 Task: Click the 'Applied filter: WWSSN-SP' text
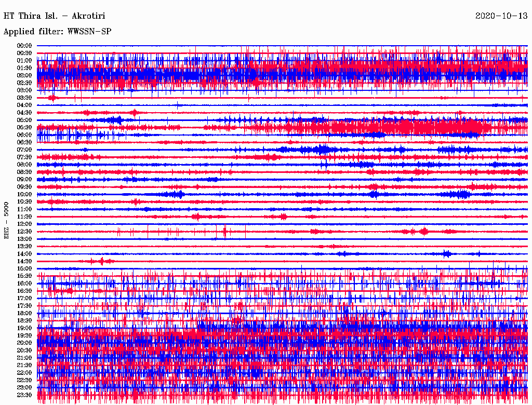(x=57, y=32)
